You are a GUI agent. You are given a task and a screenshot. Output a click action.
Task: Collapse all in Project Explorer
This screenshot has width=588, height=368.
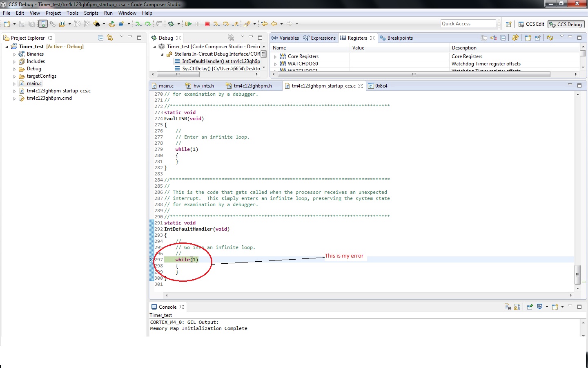101,38
